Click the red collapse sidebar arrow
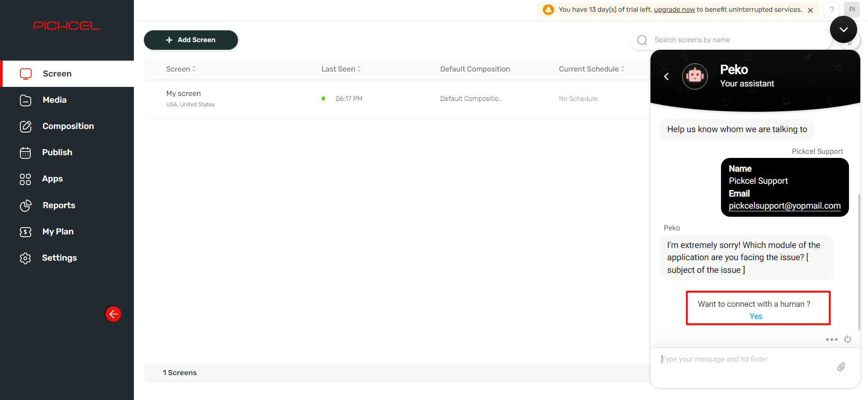This screenshot has width=868, height=400. (x=114, y=314)
